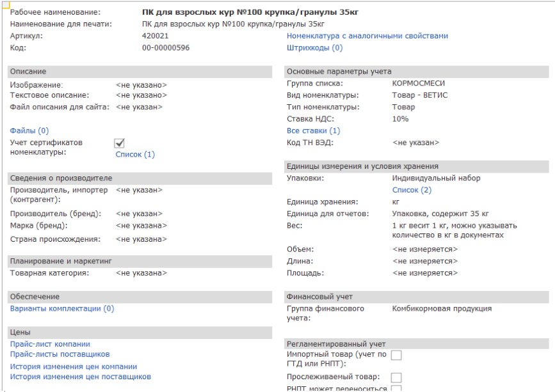Open Варианты комплектации (0) link
The width and height of the screenshot is (555, 392).
(62, 308)
